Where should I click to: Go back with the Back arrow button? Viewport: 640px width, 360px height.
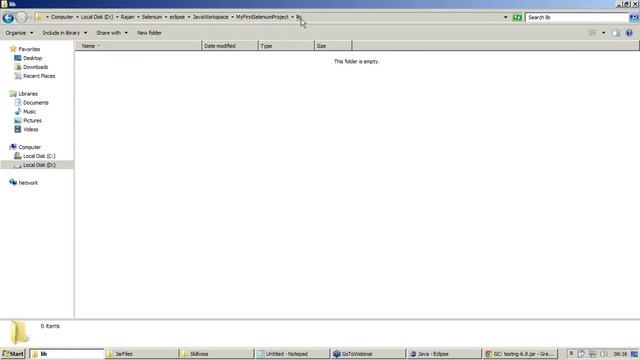coord(8,18)
